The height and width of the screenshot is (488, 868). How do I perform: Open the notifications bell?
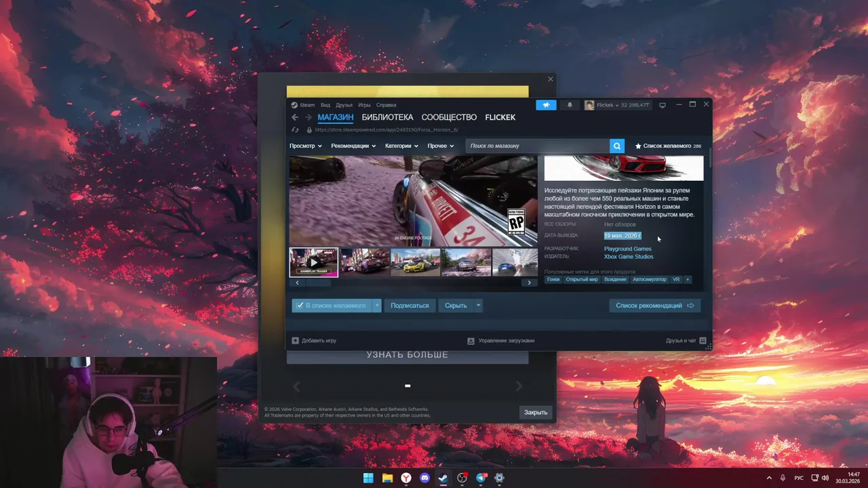(570, 105)
